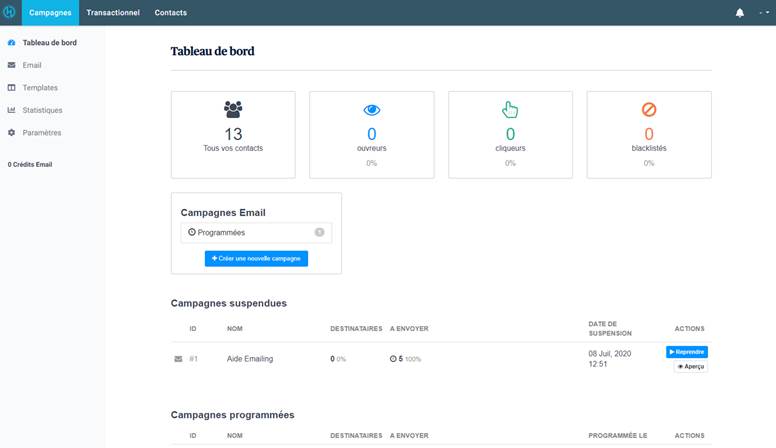
Task: Open the notifications bell
Action: click(740, 13)
